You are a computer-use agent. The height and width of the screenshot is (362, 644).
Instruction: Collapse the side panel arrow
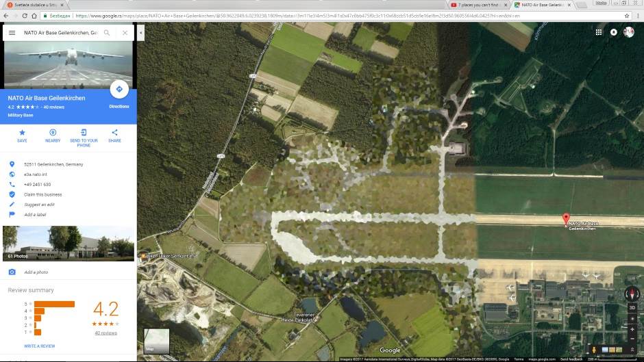click(x=140, y=33)
